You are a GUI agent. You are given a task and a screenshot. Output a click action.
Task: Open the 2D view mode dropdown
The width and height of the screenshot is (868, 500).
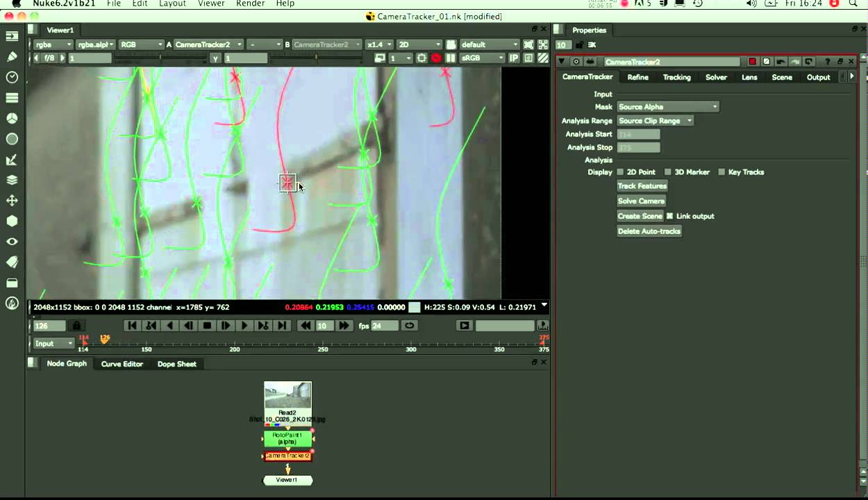click(419, 44)
